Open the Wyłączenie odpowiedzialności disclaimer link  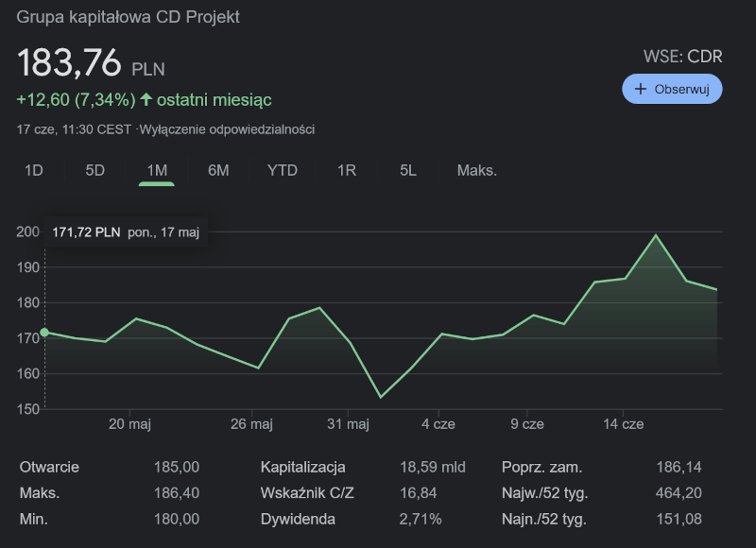[x=227, y=129]
